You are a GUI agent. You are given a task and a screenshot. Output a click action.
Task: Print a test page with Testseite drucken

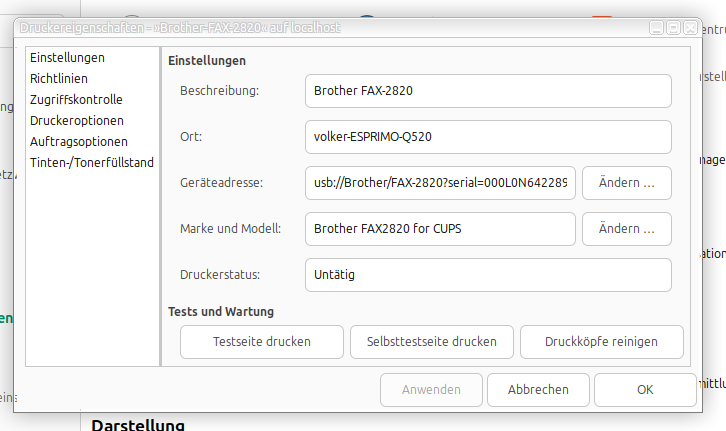[x=262, y=342]
